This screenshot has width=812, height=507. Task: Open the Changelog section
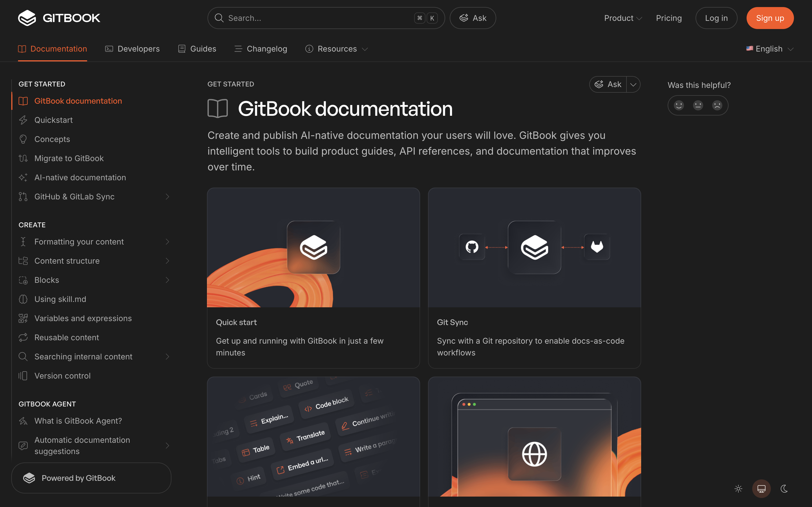click(x=261, y=49)
